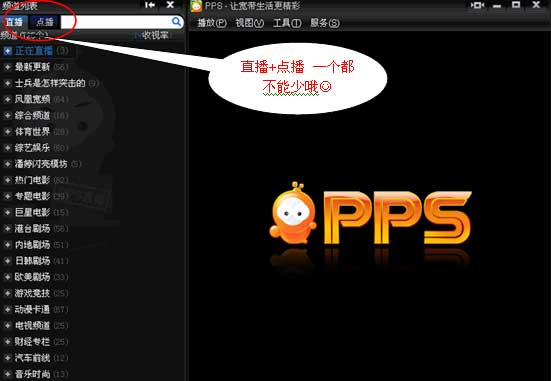This screenshot has height=381, width=551.
Task: Select the 港台剧场 channel group label
Action: [32, 229]
